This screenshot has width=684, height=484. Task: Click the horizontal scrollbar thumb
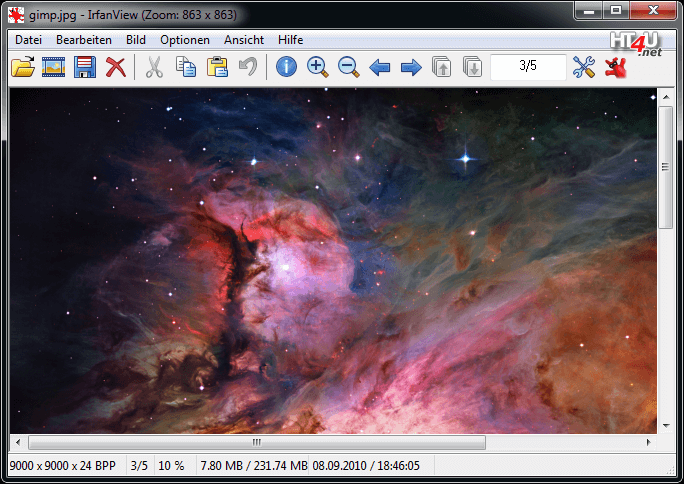click(x=257, y=442)
